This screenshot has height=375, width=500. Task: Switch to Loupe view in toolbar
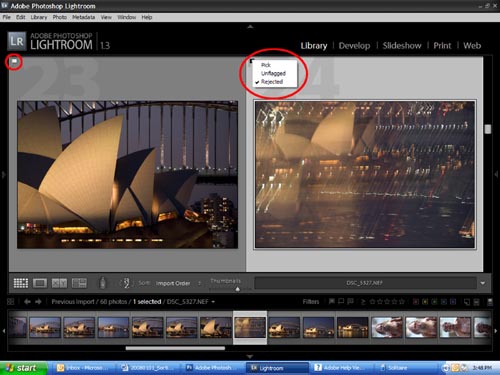click(40, 283)
